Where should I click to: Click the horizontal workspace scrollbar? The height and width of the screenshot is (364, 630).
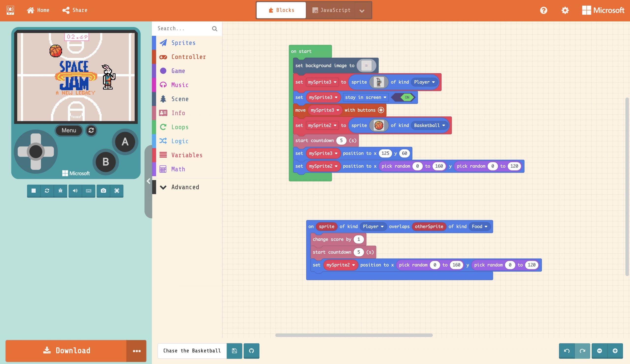pos(354,335)
